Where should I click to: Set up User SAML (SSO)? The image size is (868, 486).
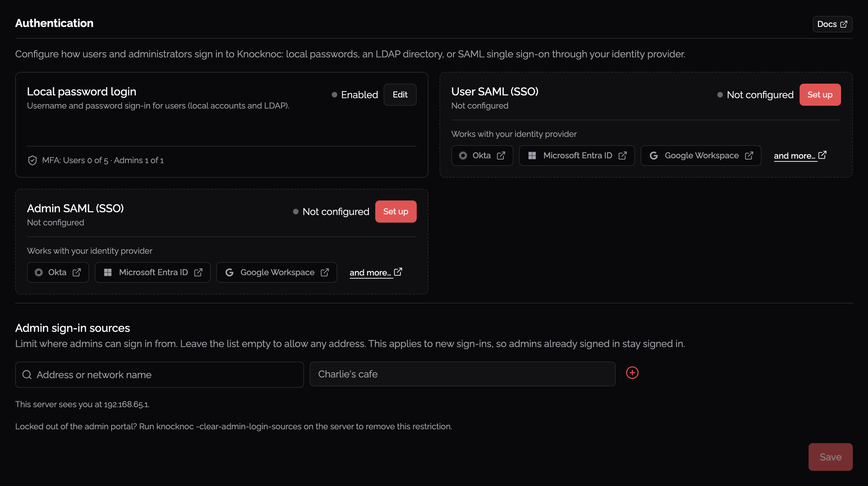click(820, 95)
